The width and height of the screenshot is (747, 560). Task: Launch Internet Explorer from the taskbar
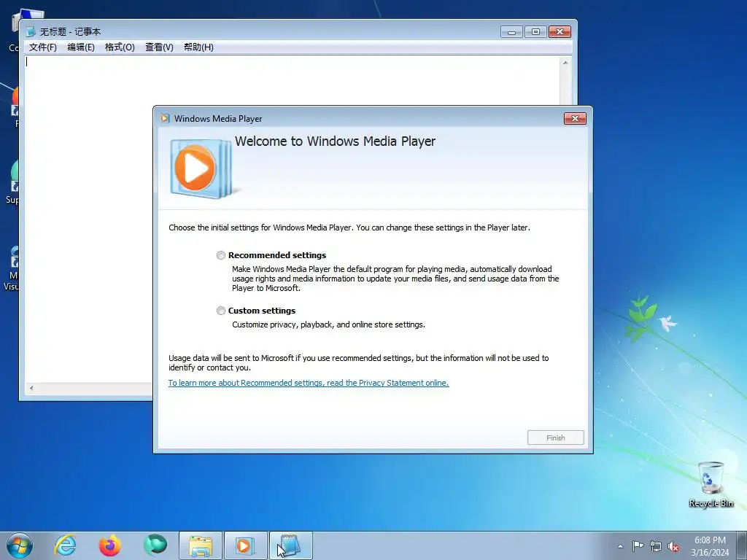[x=65, y=545]
